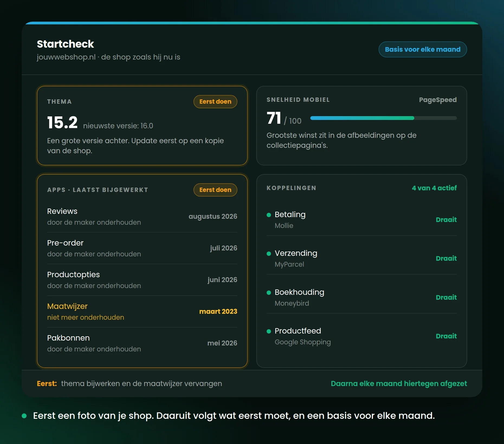Image resolution: width=504 pixels, height=444 pixels.
Task: Click 'niet meer onderhouden' warning text
Action: (x=86, y=318)
